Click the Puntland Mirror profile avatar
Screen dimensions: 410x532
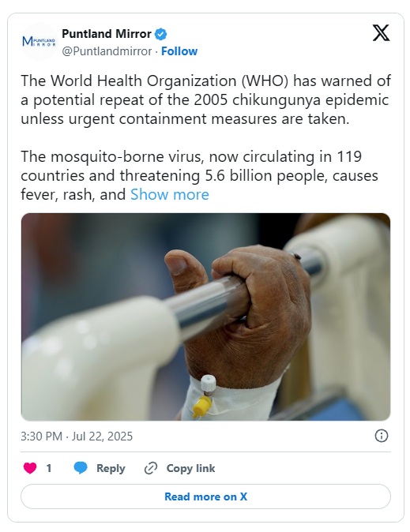point(39,42)
